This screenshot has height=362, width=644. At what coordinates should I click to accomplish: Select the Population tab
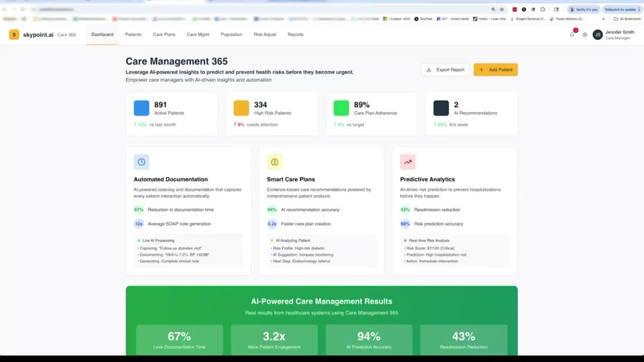(231, 35)
